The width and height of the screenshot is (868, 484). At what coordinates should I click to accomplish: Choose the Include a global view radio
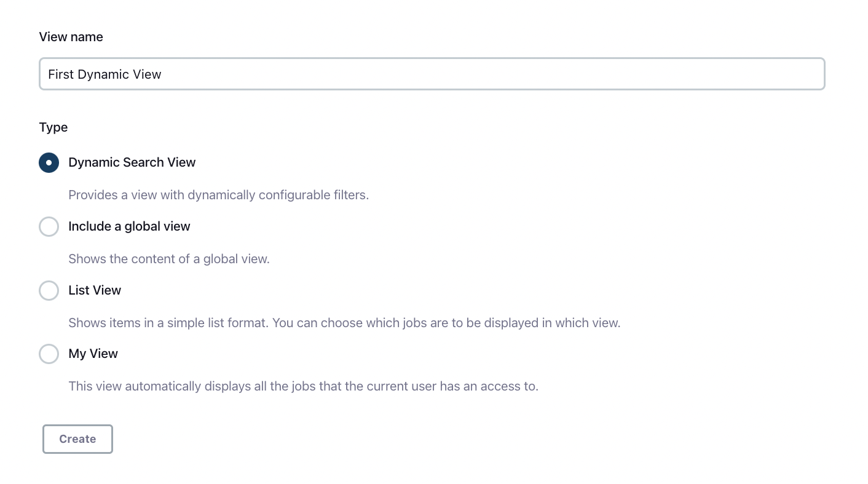coord(49,226)
